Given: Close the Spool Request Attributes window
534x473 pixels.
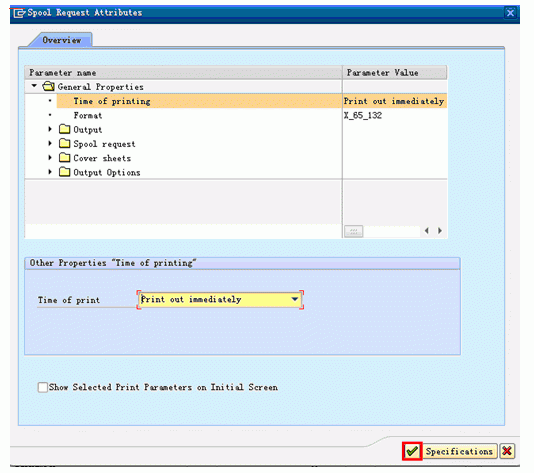Looking at the screenshot, I should [510, 13].
